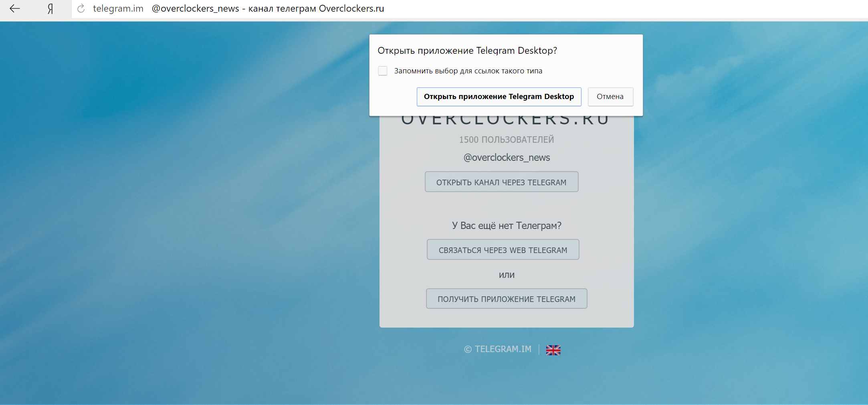Go back with the browser back arrow
This screenshot has width=868, height=405.
pos(15,8)
